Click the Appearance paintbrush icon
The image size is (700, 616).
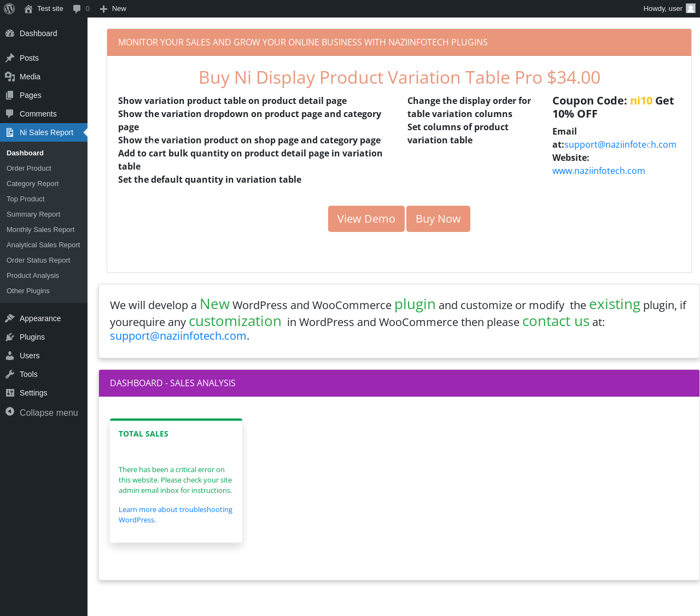[10, 318]
